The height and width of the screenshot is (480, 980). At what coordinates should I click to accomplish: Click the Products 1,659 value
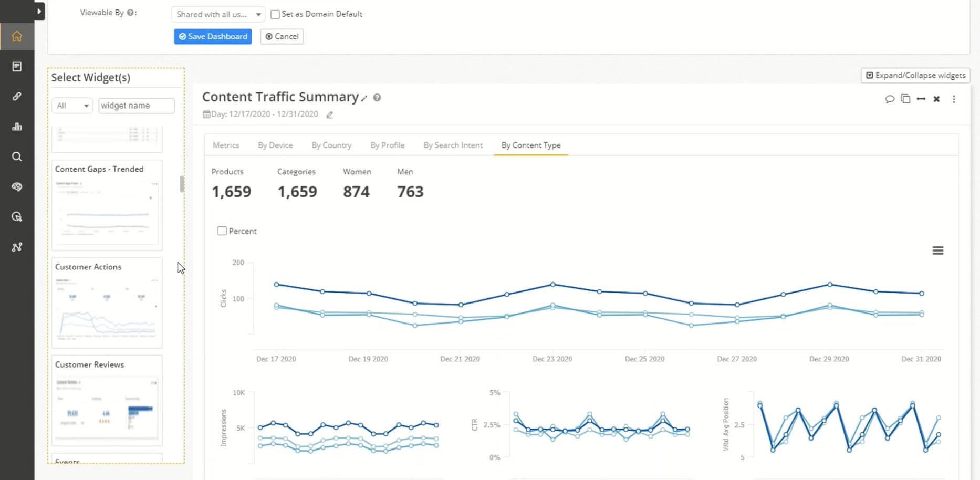[232, 192]
